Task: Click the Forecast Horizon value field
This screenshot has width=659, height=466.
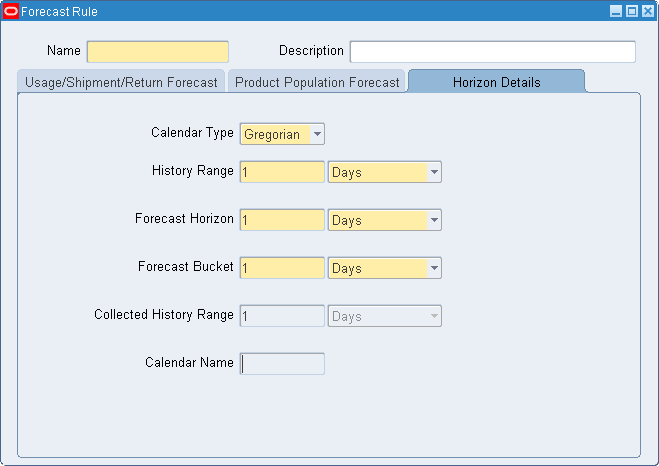Action: (x=282, y=220)
